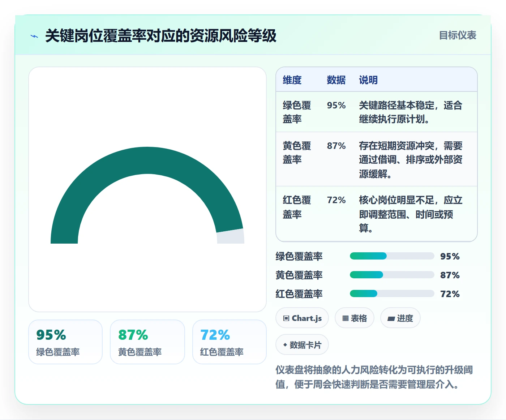Click the 黄色覆盖率 progress bar
The height and width of the screenshot is (420, 506).
coord(392,275)
